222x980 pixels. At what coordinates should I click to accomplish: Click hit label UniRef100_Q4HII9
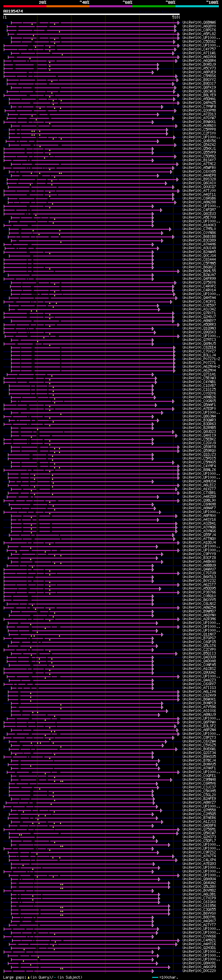(x=199, y=435)
